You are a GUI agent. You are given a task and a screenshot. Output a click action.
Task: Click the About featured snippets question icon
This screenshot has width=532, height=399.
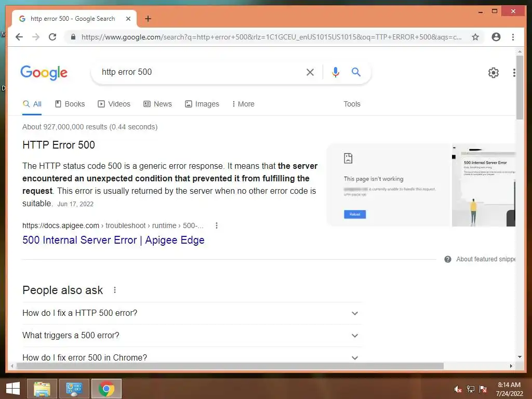[x=448, y=259]
